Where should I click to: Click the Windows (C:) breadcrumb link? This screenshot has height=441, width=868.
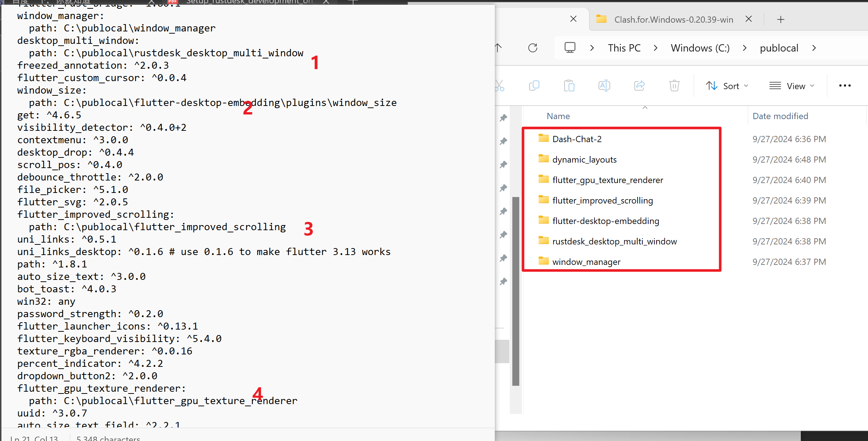699,48
